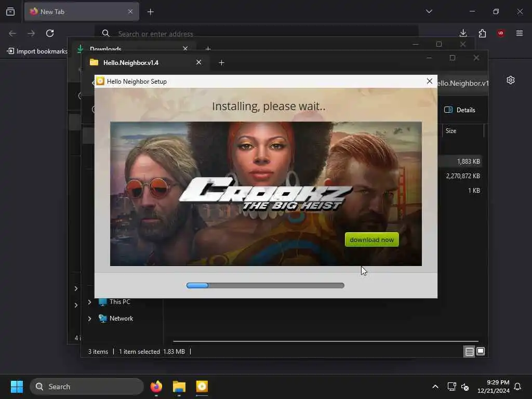Switch Explorer to large thumbnails view
The image size is (532, 399).
[x=481, y=351]
